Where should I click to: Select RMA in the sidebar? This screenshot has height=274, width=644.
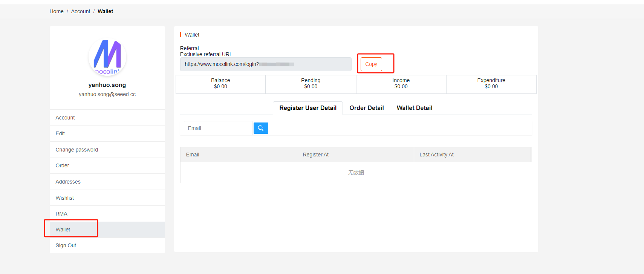[x=61, y=214]
